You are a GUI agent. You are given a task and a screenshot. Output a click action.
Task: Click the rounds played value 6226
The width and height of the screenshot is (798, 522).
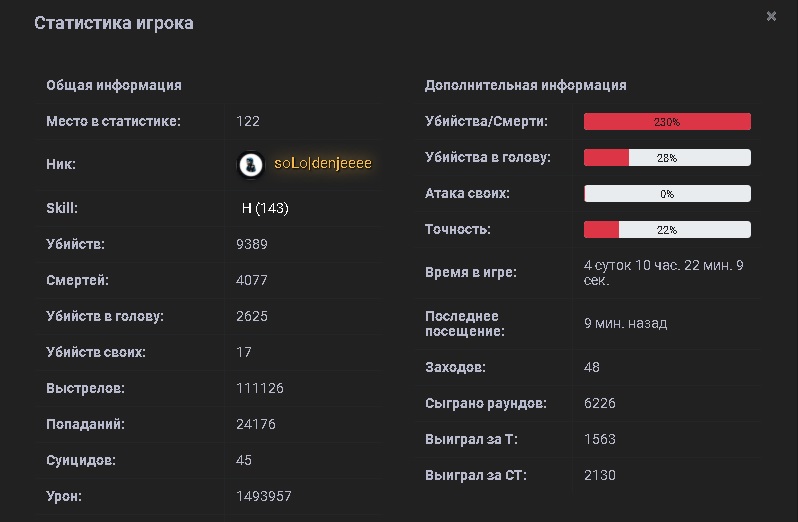coord(600,403)
